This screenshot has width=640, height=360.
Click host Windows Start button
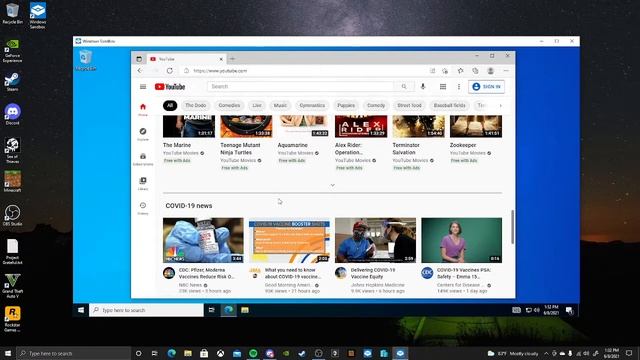pyautogui.click(x=8, y=353)
